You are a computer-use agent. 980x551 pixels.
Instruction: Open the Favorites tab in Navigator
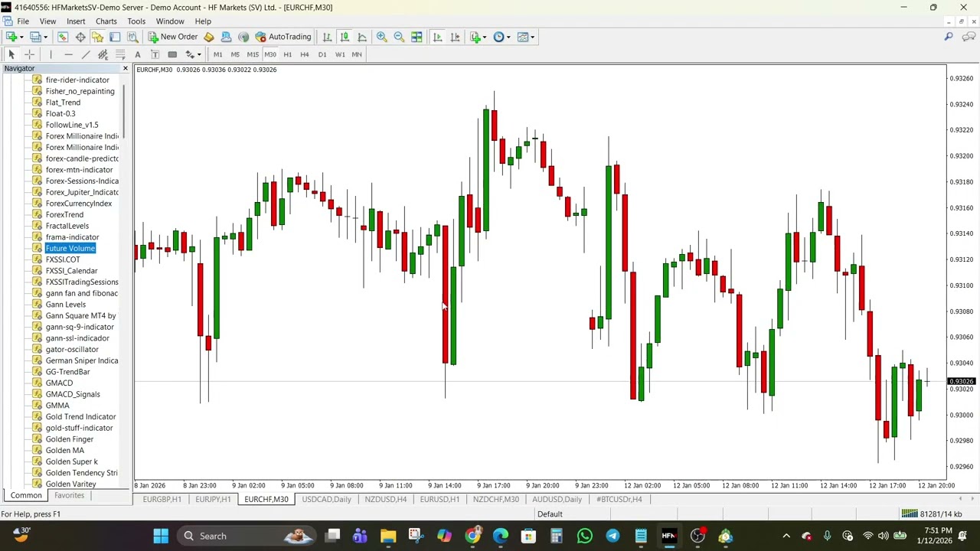click(x=69, y=495)
